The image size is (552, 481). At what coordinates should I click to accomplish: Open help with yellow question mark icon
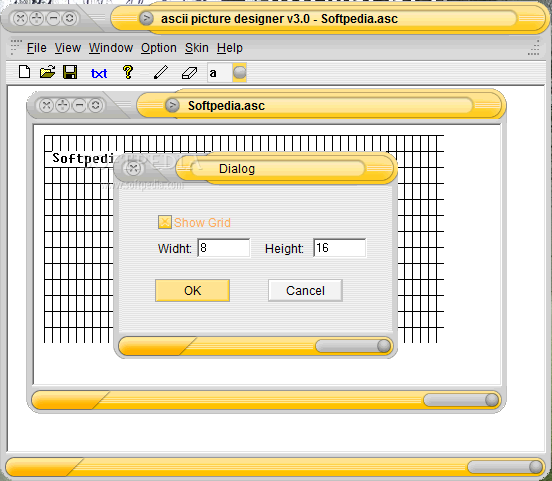pyautogui.click(x=128, y=72)
